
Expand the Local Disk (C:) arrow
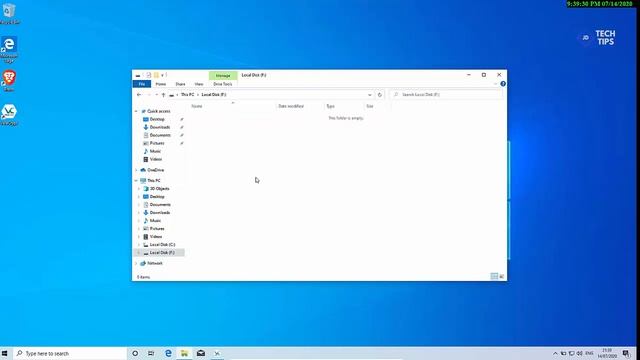[x=139, y=245]
